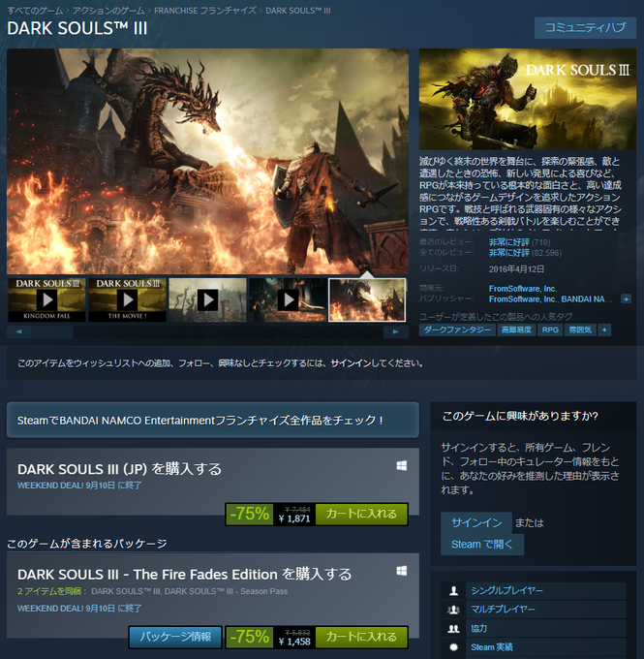Image resolution: width=644 pixels, height=659 pixels.
Task: Play the fourth dark video thumbnail
Action: 288,299
